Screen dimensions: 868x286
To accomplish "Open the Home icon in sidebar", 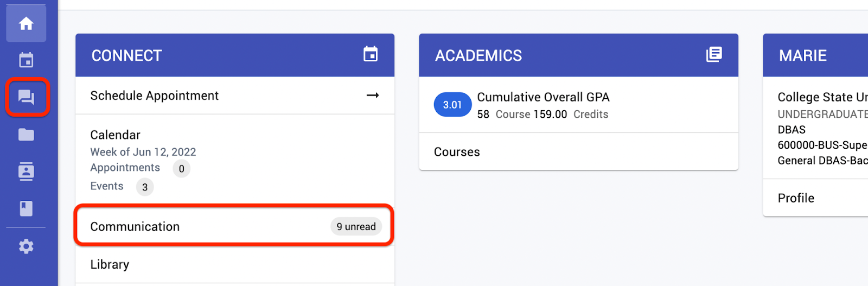I will click(x=26, y=23).
